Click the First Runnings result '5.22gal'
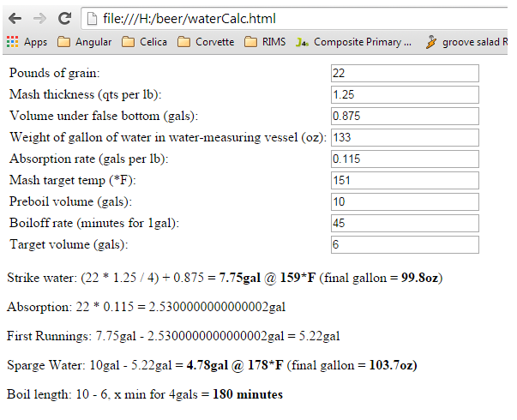517x420 pixels. coord(319,336)
